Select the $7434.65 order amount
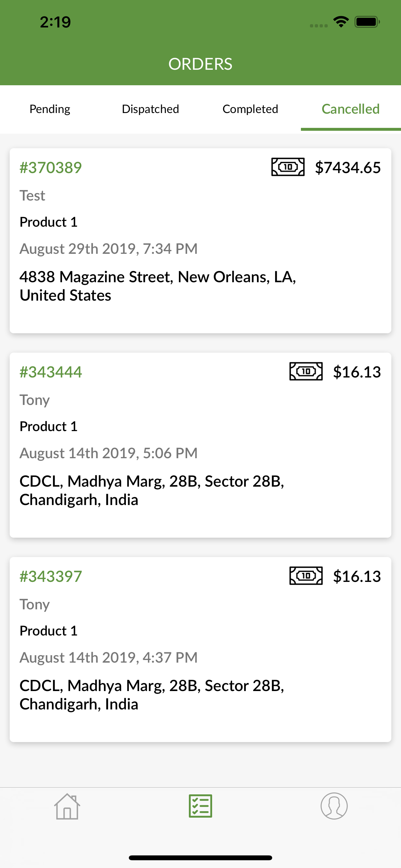 click(x=348, y=168)
